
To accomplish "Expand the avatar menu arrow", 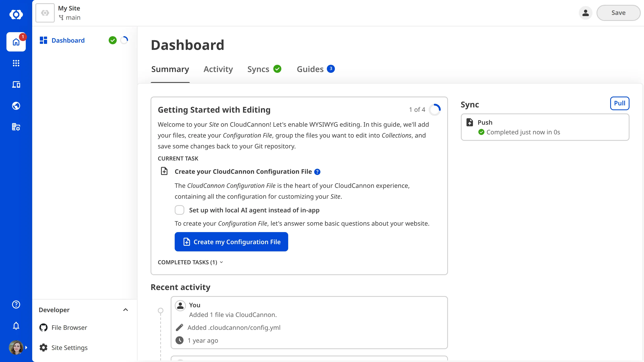I will (x=26, y=348).
